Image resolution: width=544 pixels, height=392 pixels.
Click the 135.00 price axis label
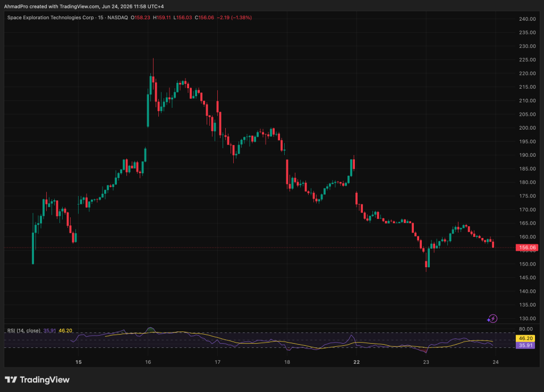pos(528,305)
